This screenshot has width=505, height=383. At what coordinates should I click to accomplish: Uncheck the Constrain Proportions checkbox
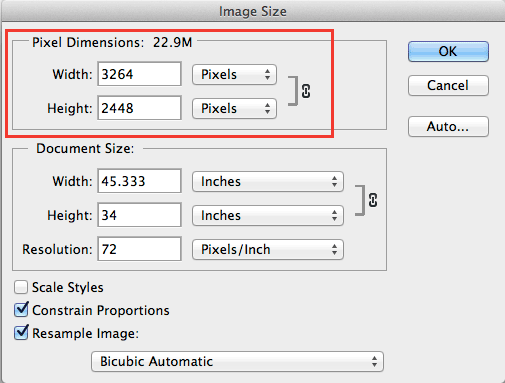point(21,310)
